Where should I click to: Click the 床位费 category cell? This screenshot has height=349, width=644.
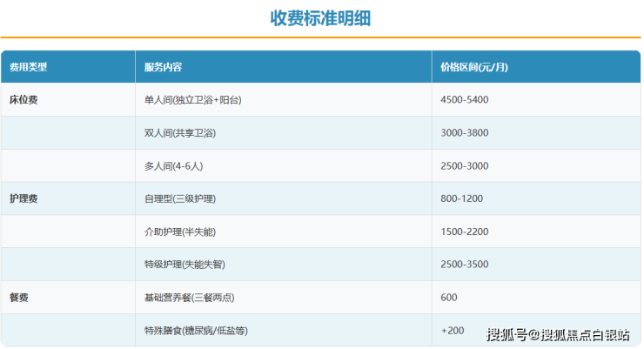pos(23,100)
